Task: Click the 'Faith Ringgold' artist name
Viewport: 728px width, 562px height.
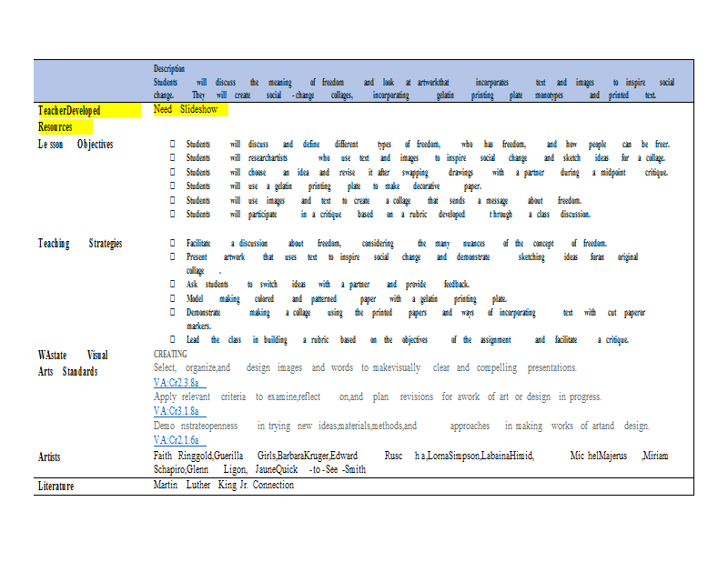Action: [x=183, y=456]
